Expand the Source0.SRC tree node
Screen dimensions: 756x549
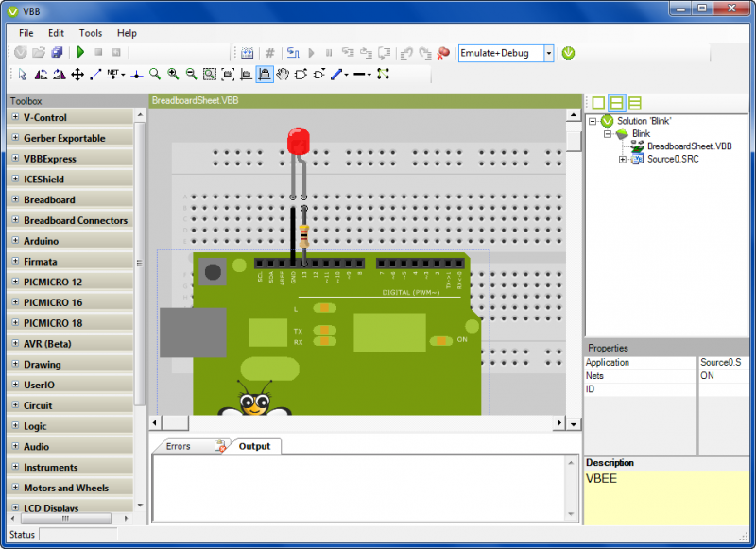click(x=623, y=159)
